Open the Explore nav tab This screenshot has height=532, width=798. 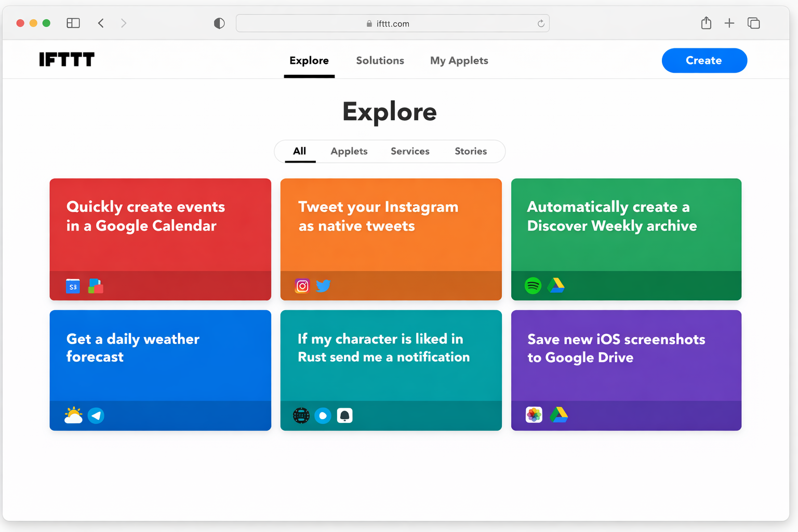click(309, 61)
